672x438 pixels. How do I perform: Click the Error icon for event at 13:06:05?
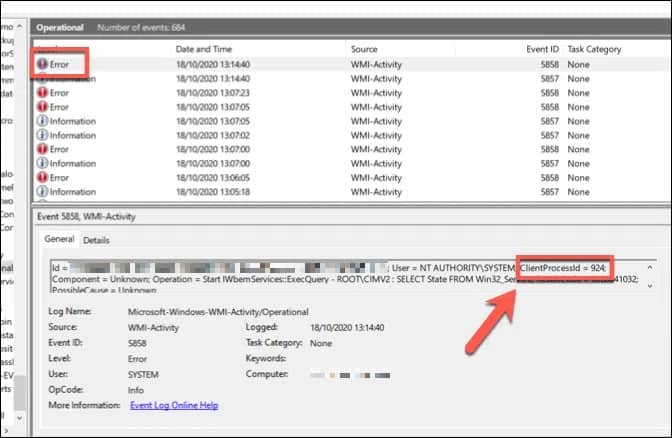click(x=42, y=177)
